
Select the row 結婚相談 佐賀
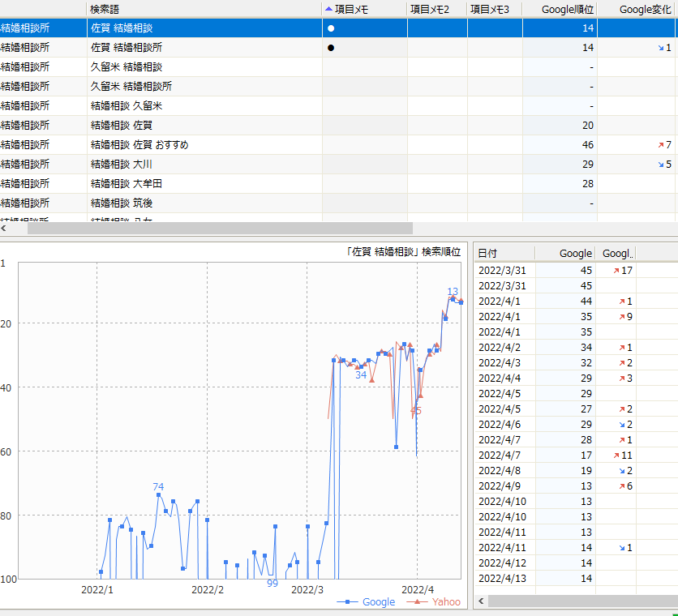tap(339, 126)
